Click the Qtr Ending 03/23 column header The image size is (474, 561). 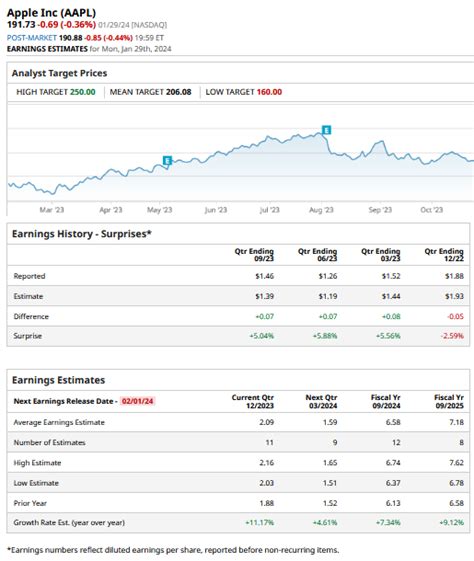[381, 255]
